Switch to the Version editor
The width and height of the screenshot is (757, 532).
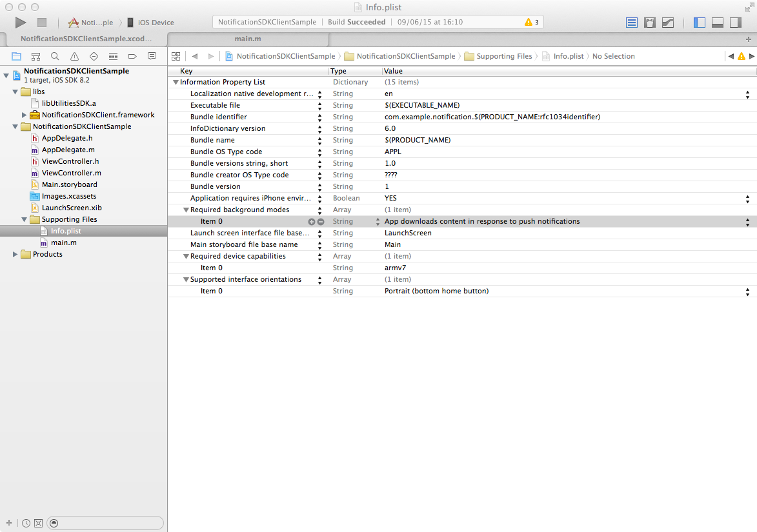coord(668,23)
